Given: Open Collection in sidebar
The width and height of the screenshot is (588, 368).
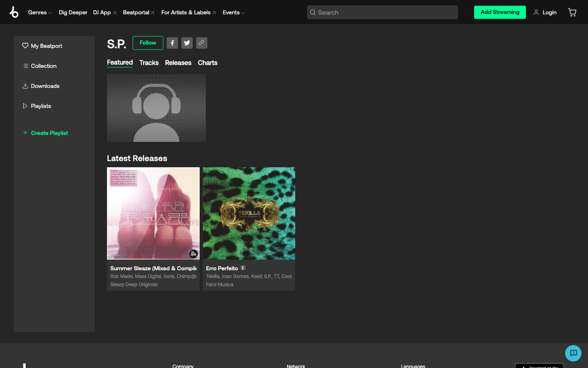Looking at the screenshot, I should coord(54,66).
